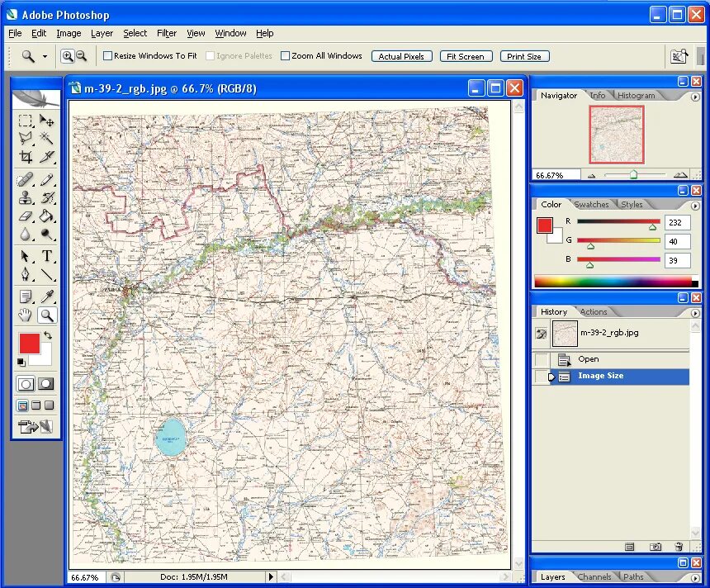Select the Eraser tool
Screen dimensions: 710x588
26,216
